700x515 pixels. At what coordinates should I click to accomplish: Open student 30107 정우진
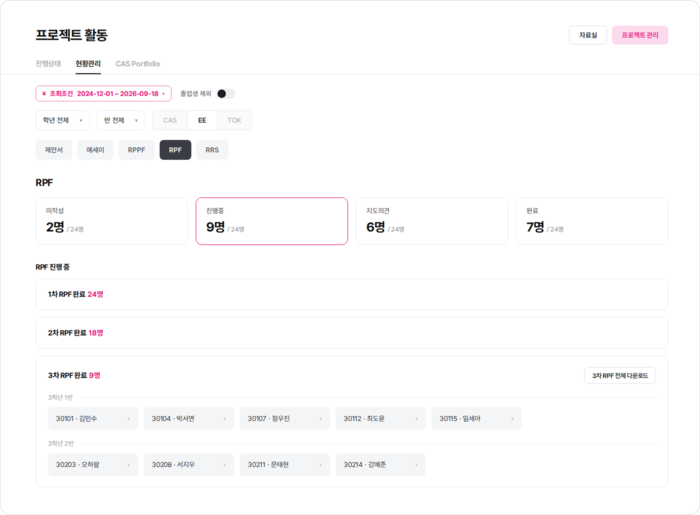coord(285,419)
